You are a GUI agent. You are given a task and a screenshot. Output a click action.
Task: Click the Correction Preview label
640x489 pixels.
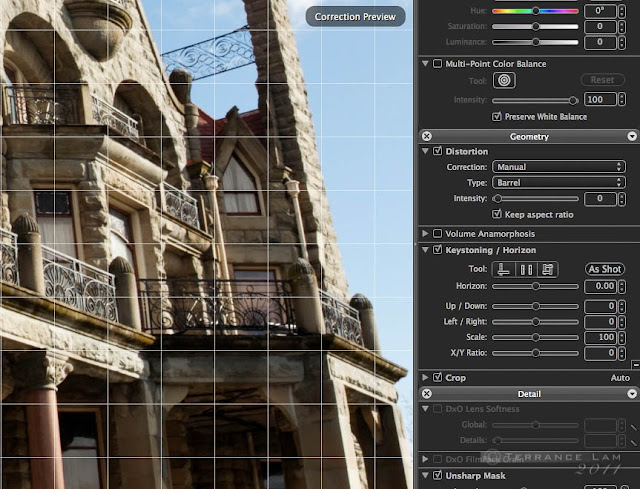click(355, 16)
